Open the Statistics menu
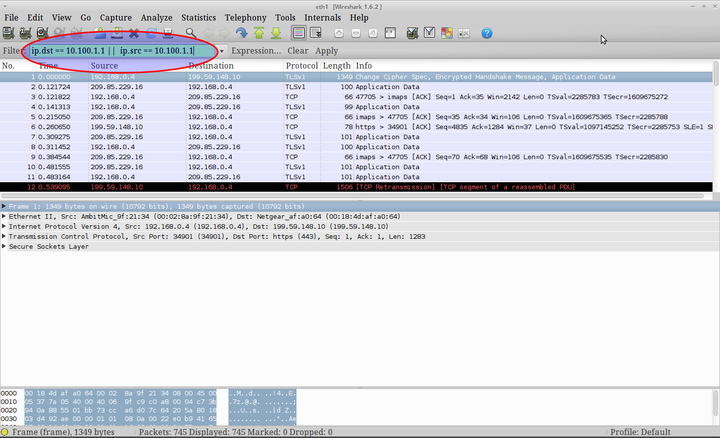 pos(198,17)
